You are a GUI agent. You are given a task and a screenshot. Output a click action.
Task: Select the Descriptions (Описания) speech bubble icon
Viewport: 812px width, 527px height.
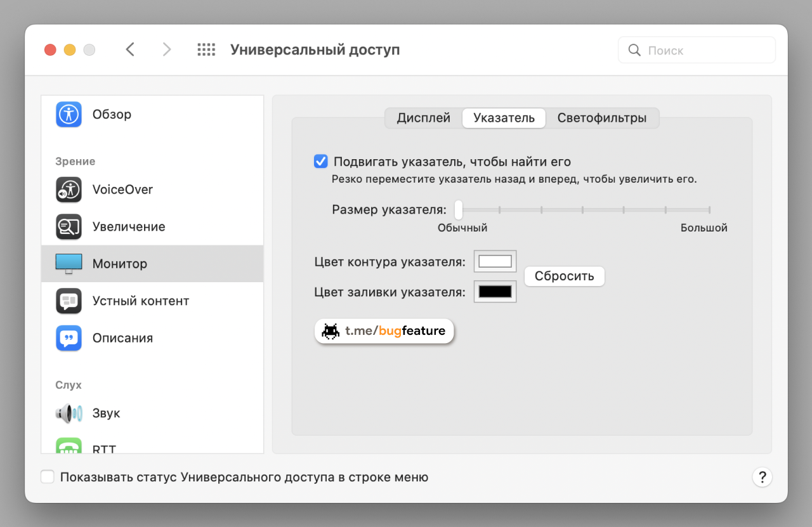pyautogui.click(x=69, y=338)
